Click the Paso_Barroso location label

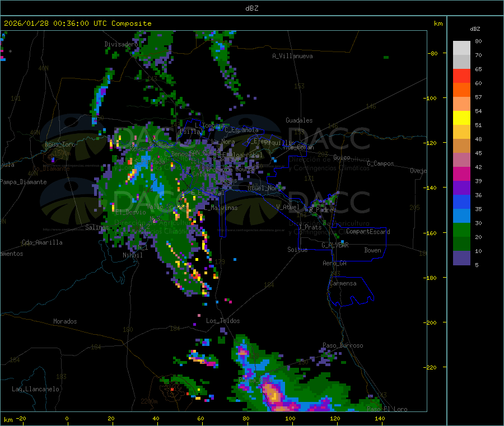point(343,345)
